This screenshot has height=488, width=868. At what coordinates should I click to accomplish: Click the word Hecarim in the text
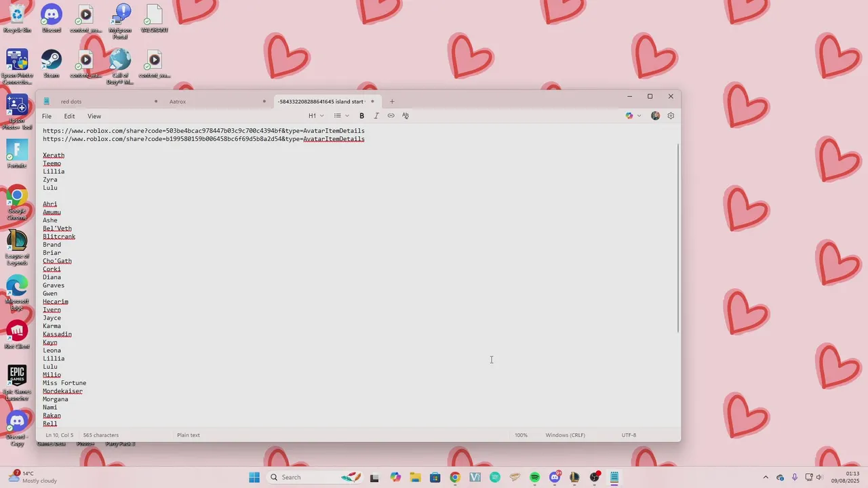pyautogui.click(x=56, y=302)
